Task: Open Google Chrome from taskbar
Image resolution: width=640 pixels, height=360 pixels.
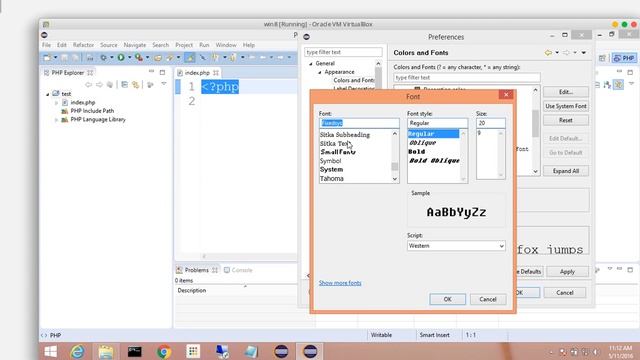Action: point(164,351)
